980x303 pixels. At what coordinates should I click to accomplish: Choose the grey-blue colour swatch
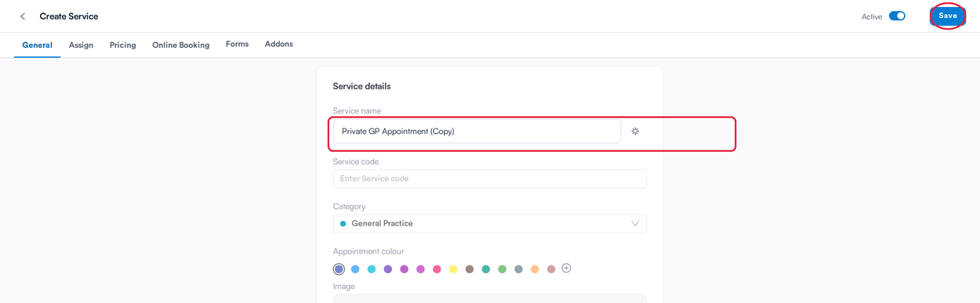(518, 269)
